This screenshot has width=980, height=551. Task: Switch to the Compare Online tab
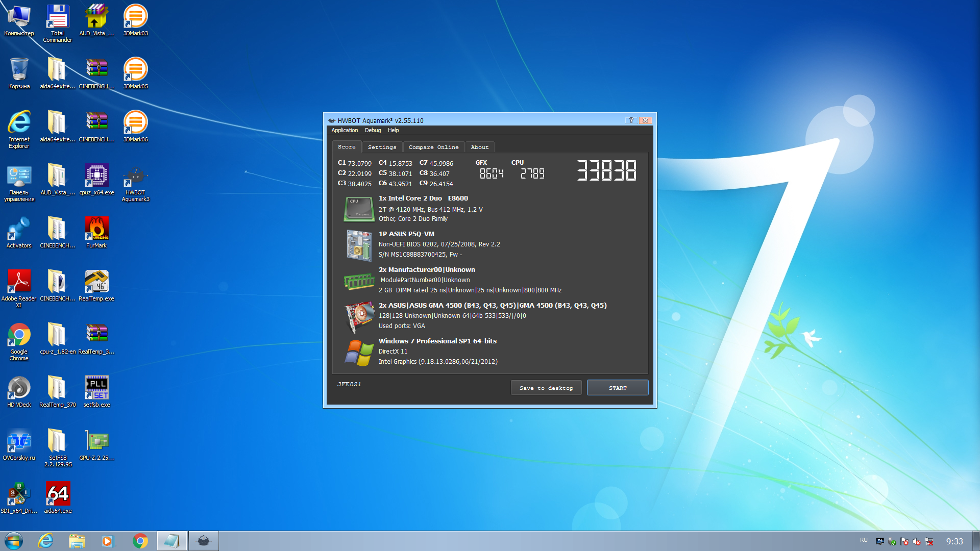(433, 147)
